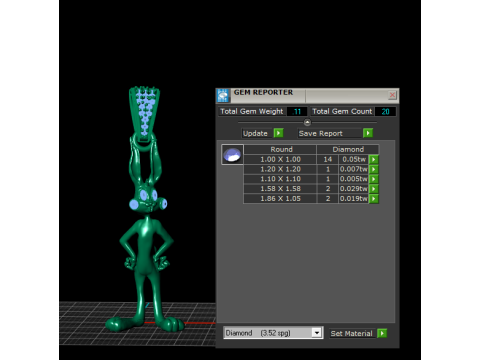Click the count cell showing 14
Screen dimensions: 480x360
(327, 159)
